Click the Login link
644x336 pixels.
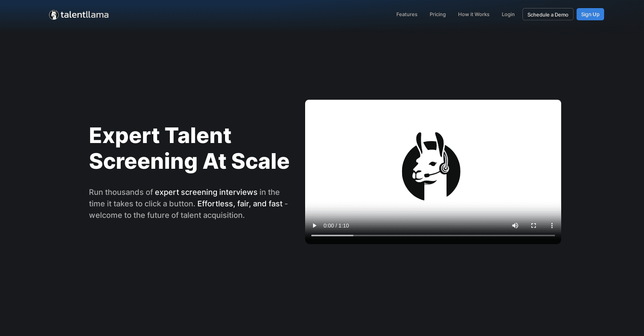508,15
